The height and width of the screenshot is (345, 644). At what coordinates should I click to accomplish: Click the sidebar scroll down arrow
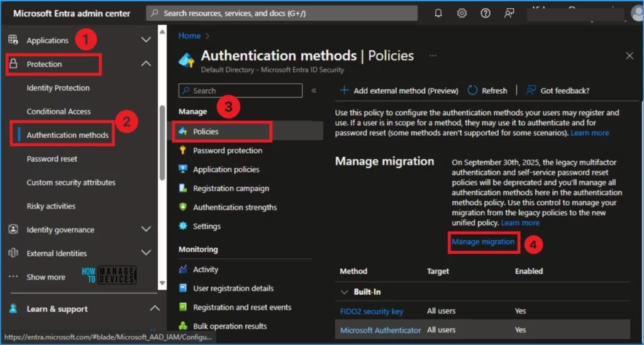(162, 283)
